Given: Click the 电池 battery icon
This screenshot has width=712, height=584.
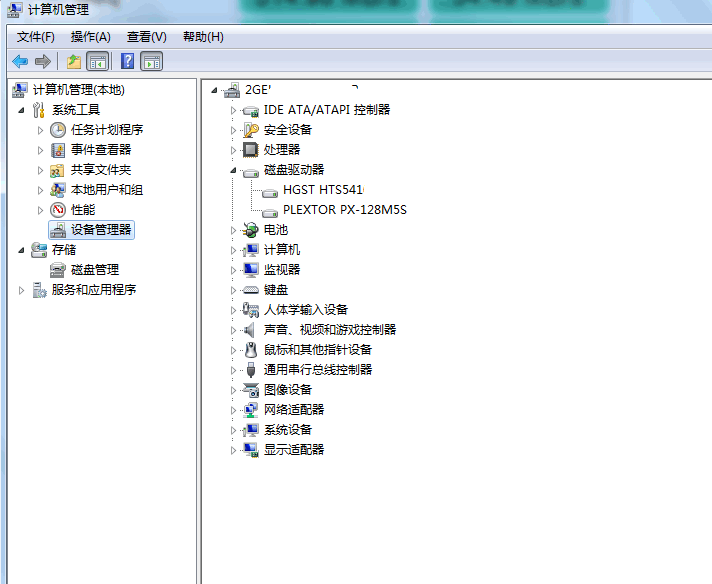Looking at the screenshot, I should 250,230.
